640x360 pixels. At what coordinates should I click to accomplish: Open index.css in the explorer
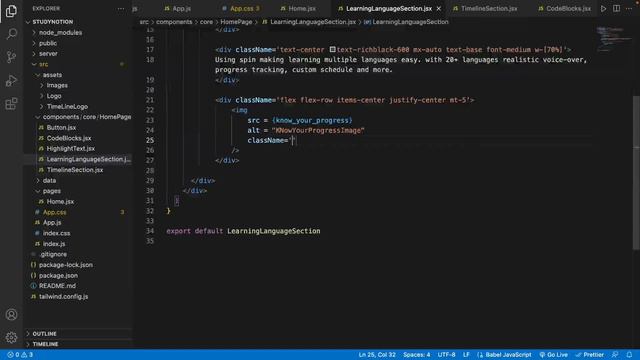click(x=56, y=233)
